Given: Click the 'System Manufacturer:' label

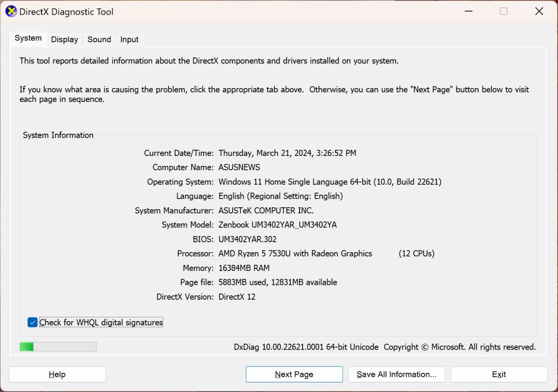Looking at the screenshot, I should (x=174, y=211).
